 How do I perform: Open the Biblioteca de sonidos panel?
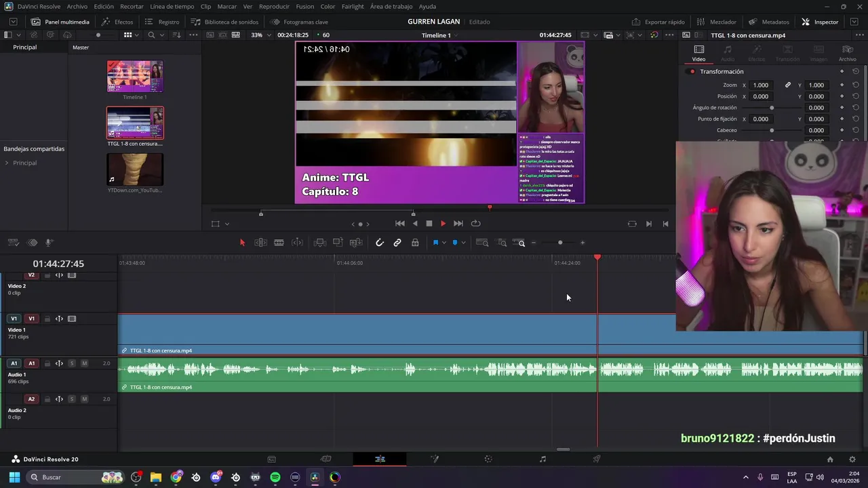(224, 22)
